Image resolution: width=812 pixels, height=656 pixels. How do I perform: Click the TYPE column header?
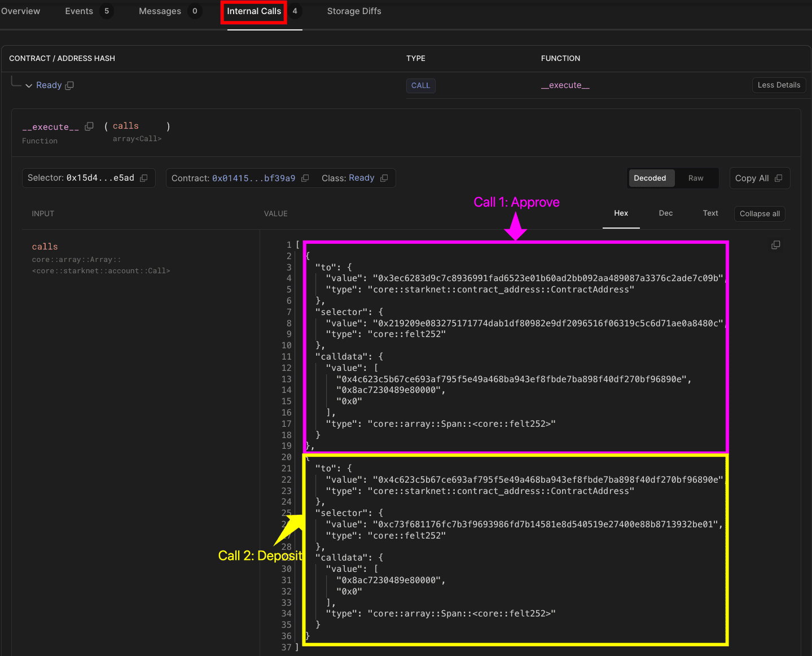[416, 59]
